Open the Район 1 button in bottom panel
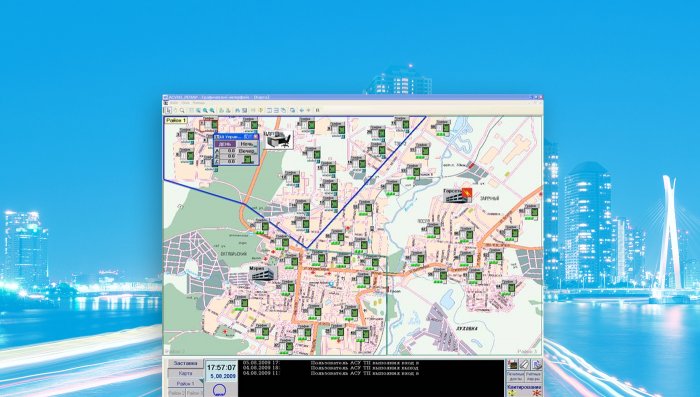Viewport: 700px width, 397px height. [185, 383]
